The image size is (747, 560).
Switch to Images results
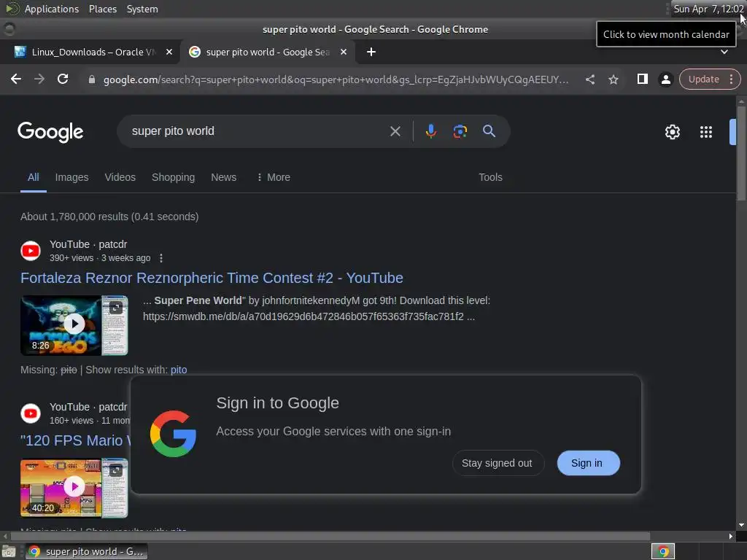71,177
